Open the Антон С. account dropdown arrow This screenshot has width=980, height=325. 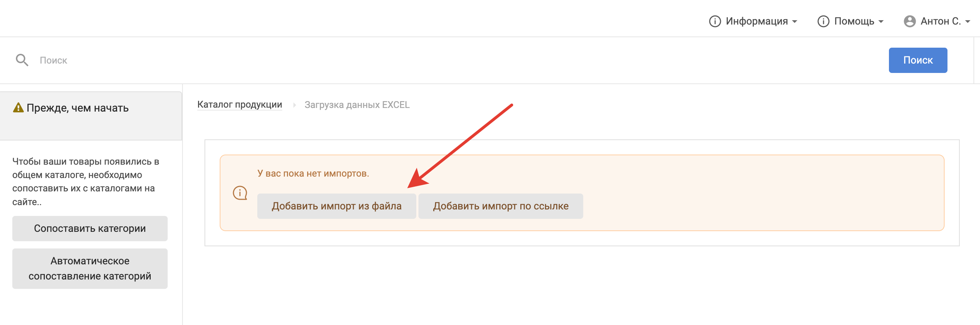967,22
